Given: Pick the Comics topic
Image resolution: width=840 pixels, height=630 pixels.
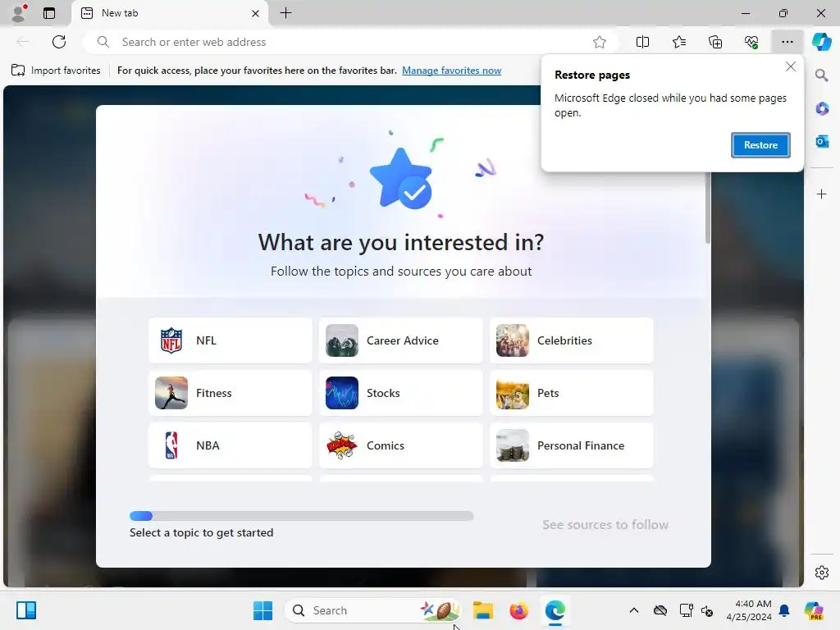Looking at the screenshot, I should click(400, 445).
